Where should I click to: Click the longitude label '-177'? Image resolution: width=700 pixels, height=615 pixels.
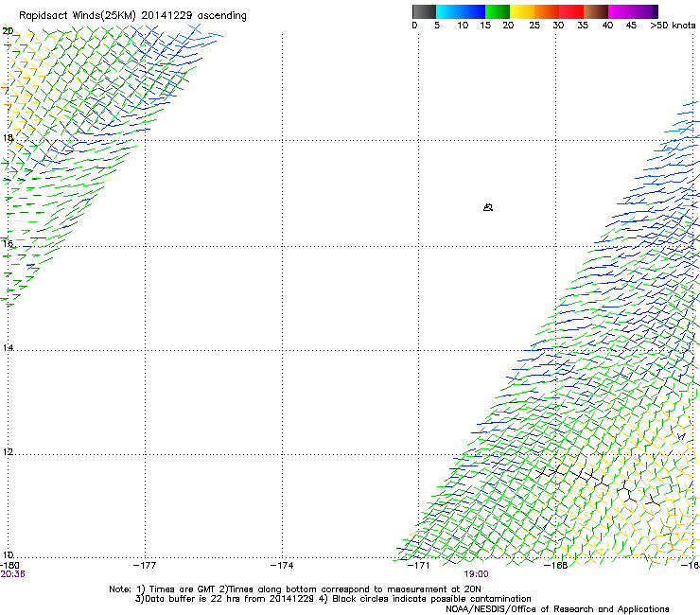point(145,566)
